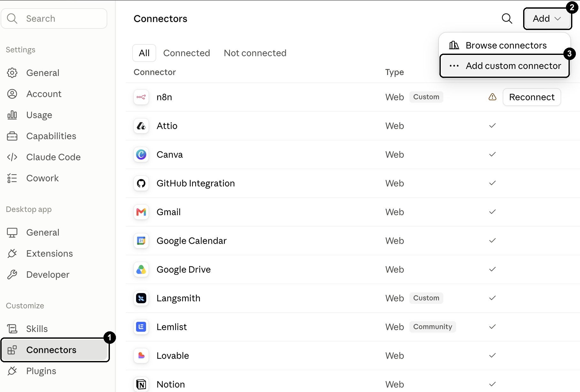Viewport: 580px width, 392px height.
Task: Click the Langsmith connector icon
Action: point(141,298)
